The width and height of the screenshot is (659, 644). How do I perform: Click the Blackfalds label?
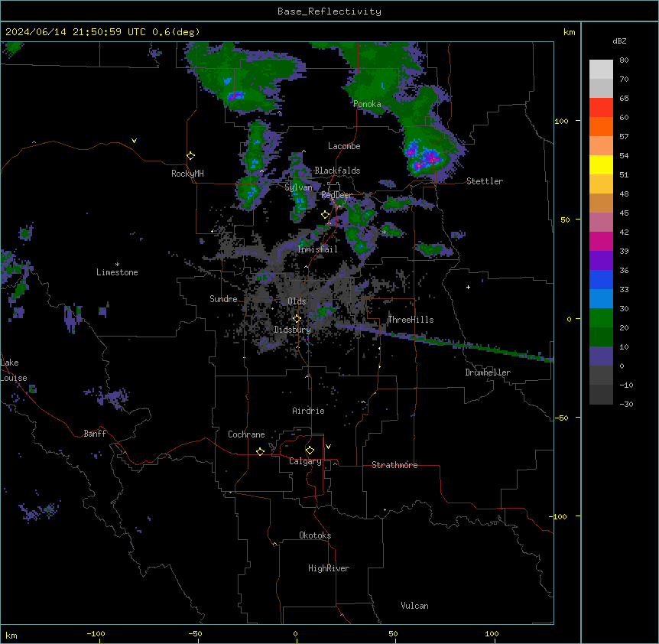(x=337, y=171)
